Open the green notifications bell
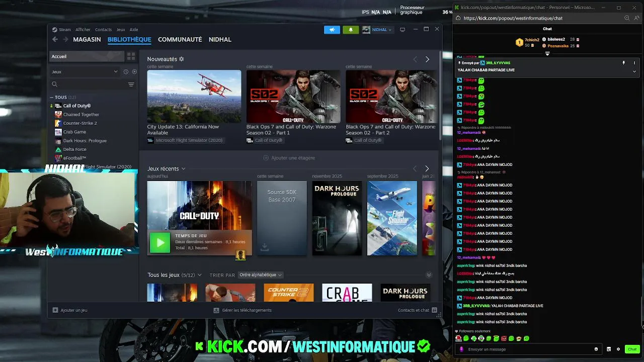Screen dimensions: 644x362 (351, 30)
